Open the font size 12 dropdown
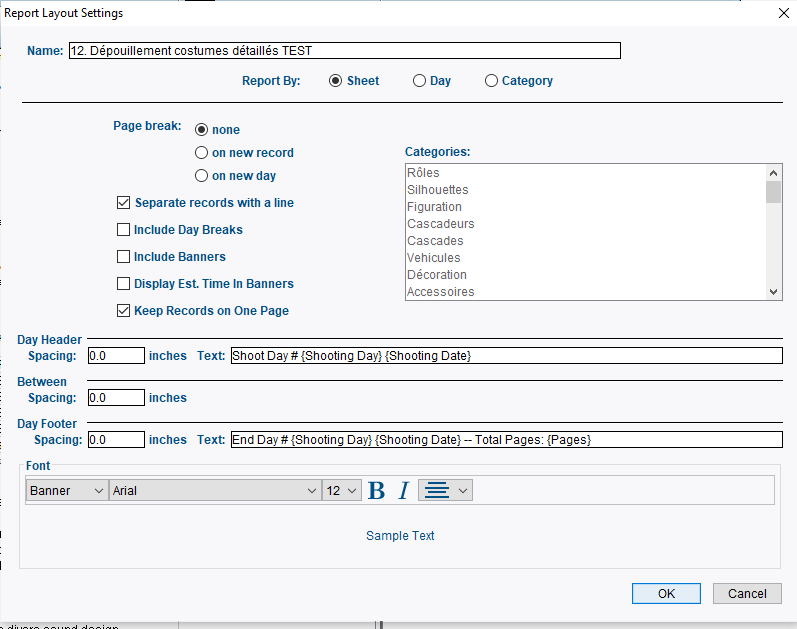Viewport: 797px width, 629px height. point(341,491)
